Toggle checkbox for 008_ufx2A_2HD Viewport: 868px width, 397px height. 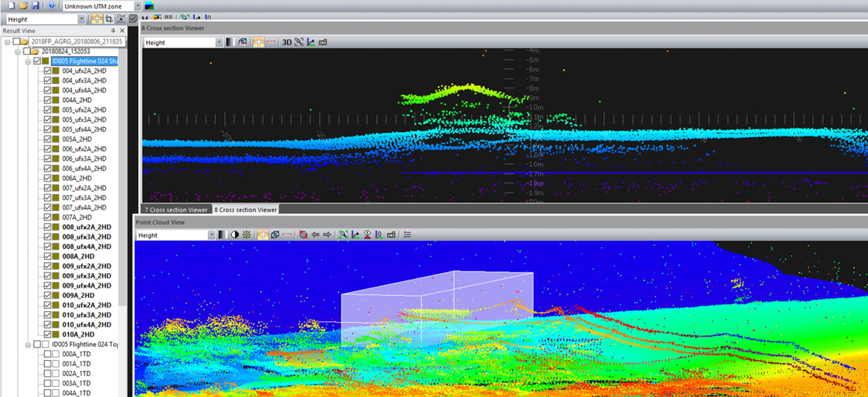point(48,227)
